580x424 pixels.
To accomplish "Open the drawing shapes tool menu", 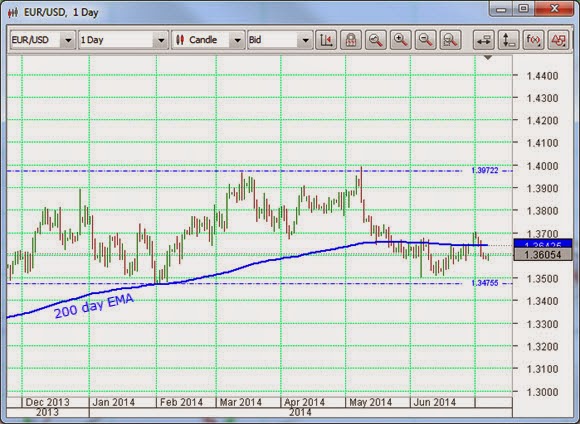I will (x=559, y=40).
